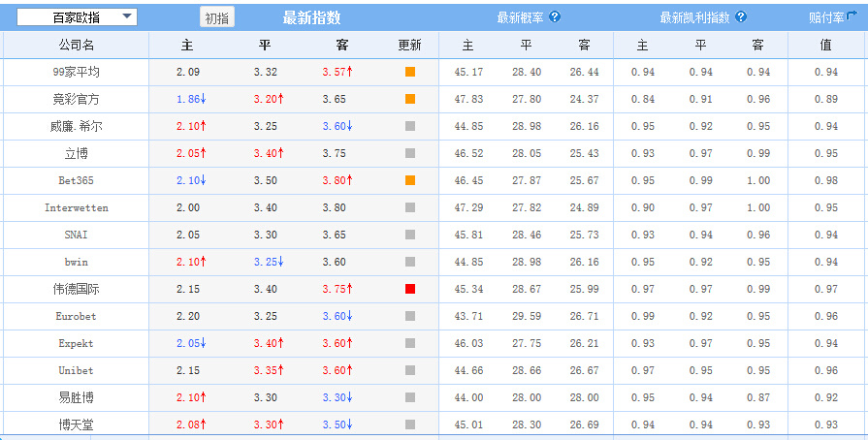Screen dimensions: 868x440
Task: Click home probability 45.17 for 99家平均
Action: [468, 72]
